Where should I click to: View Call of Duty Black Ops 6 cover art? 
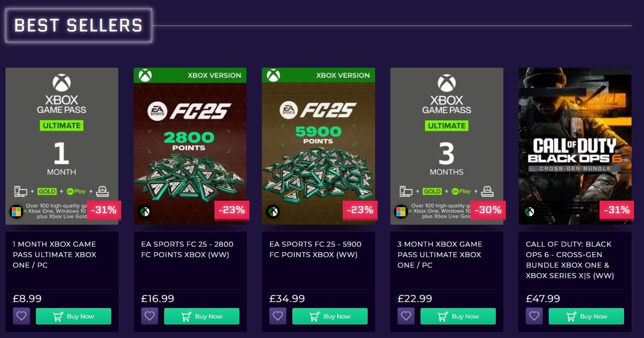[575, 146]
